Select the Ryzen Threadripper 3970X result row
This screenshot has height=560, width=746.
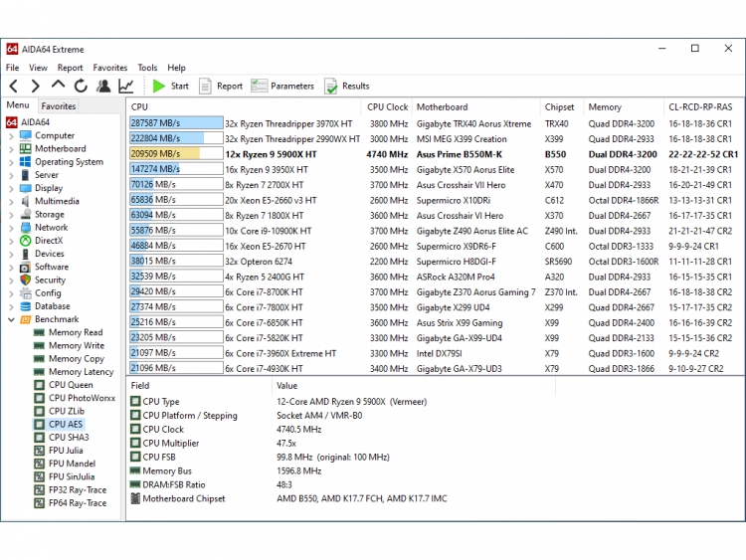[x=288, y=124]
